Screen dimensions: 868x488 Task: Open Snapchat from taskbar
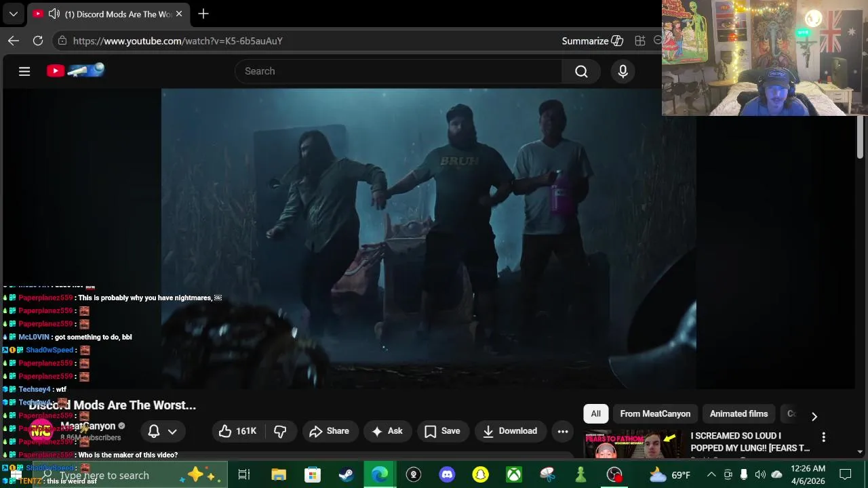coord(480,474)
